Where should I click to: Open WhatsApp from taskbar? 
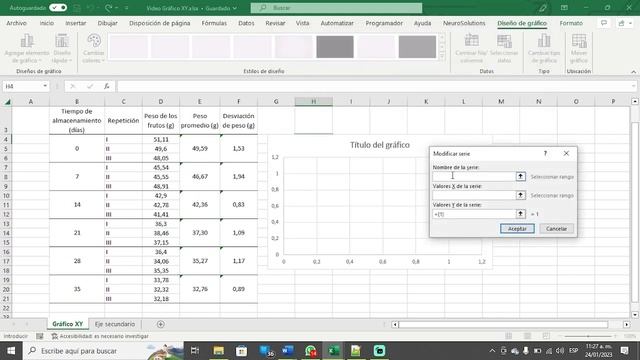(311, 351)
